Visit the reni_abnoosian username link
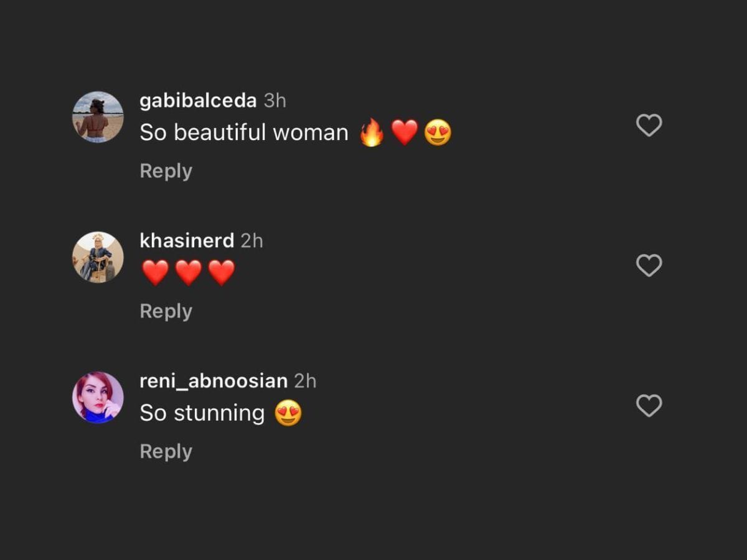The height and width of the screenshot is (560, 747). [213, 381]
